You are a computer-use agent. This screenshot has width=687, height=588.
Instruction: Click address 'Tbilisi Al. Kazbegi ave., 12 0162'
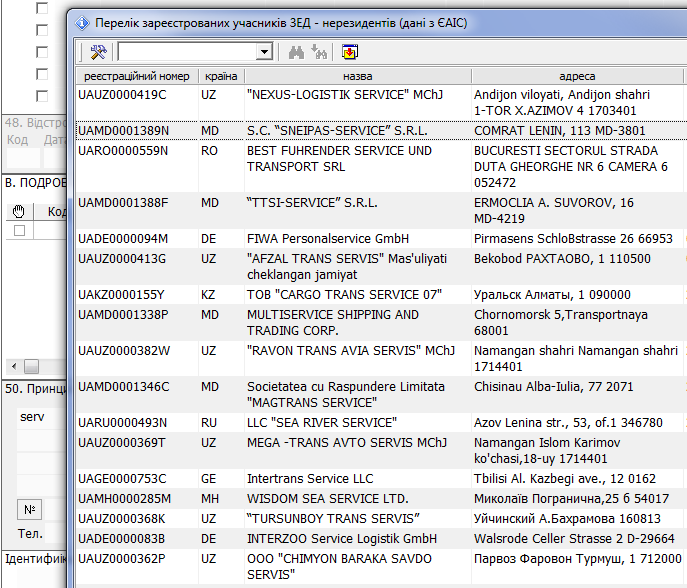click(x=565, y=479)
